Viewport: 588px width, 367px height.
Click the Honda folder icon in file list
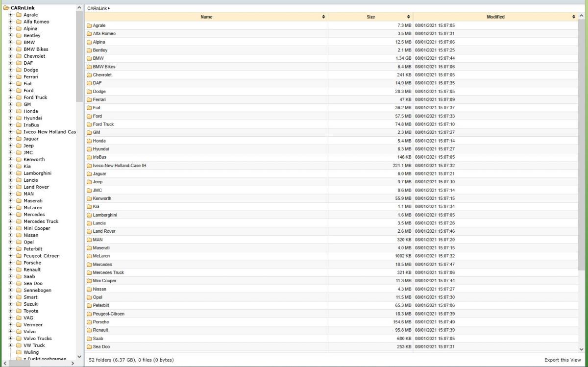click(x=89, y=141)
